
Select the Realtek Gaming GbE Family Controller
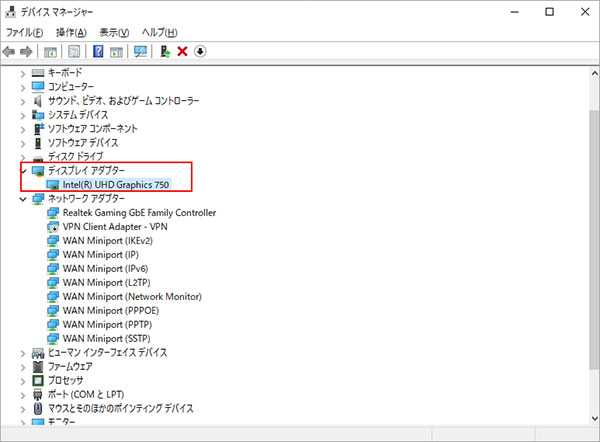(x=138, y=213)
